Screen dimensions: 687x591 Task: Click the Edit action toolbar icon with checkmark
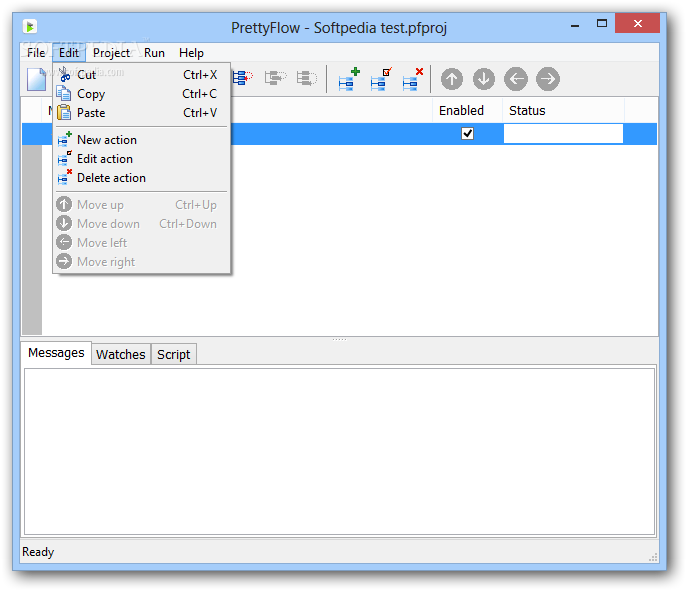tap(381, 79)
